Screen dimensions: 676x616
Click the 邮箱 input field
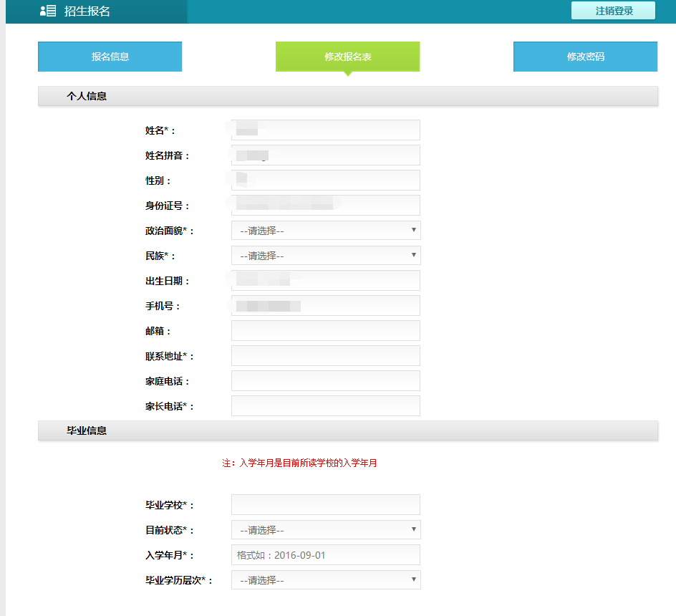click(326, 331)
